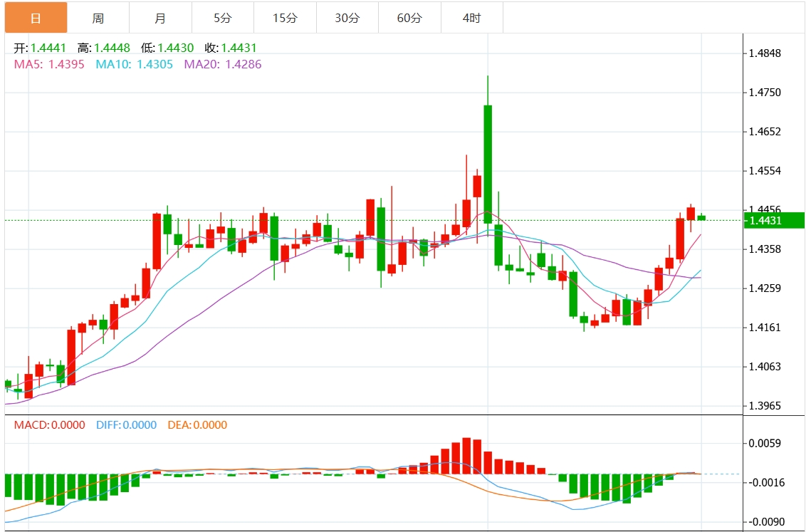Screen dimensions: 811x532
Task: Click the 1.4259 price axis label
Action: [765, 288]
